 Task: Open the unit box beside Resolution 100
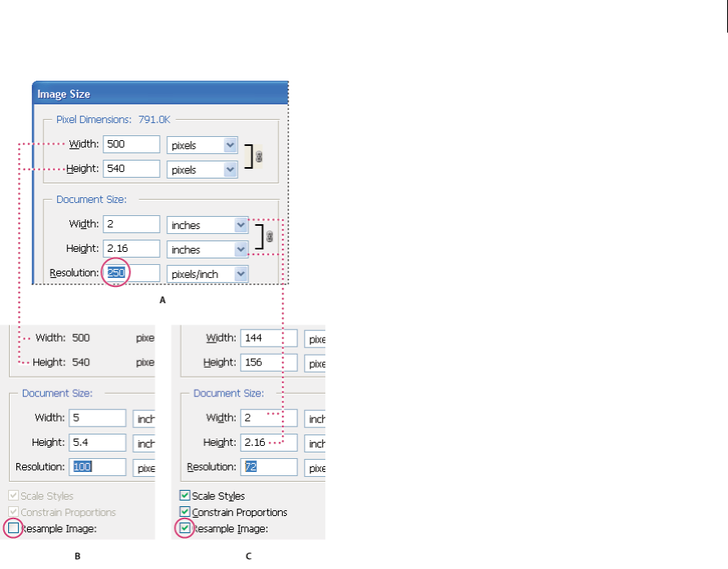[144, 468]
